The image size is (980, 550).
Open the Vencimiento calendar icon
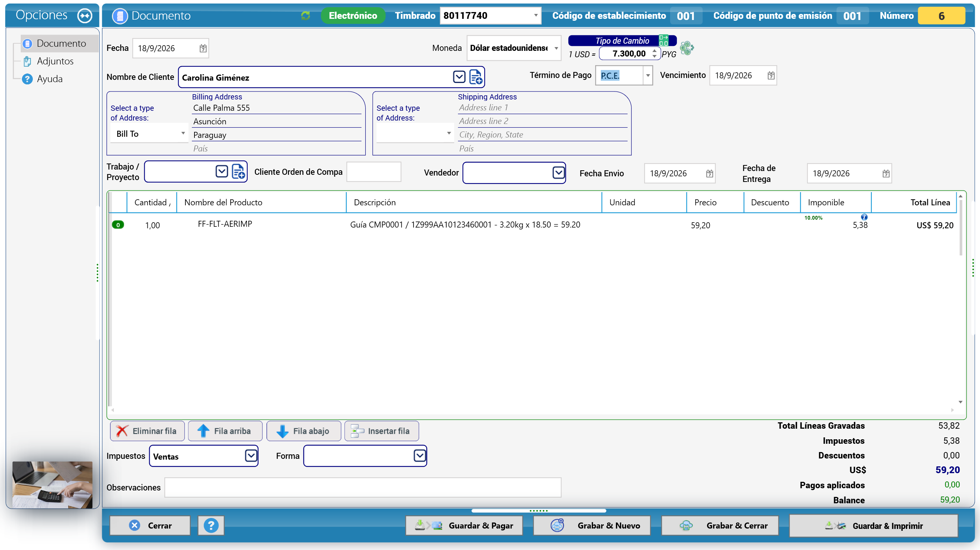pyautogui.click(x=771, y=75)
